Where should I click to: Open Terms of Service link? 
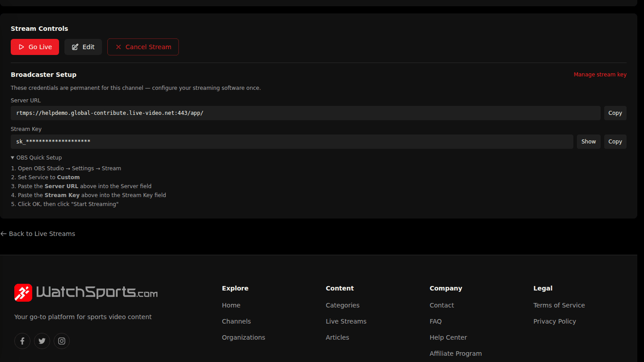pyautogui.click(x=559, y=305)
